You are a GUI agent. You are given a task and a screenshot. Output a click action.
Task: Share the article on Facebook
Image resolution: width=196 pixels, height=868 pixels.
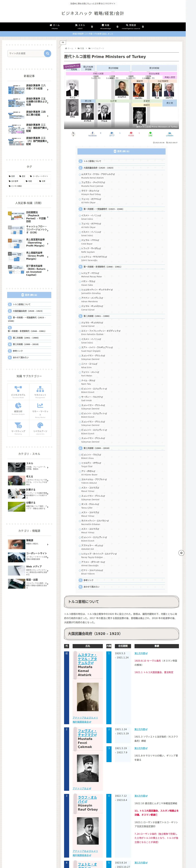(93, 134)
